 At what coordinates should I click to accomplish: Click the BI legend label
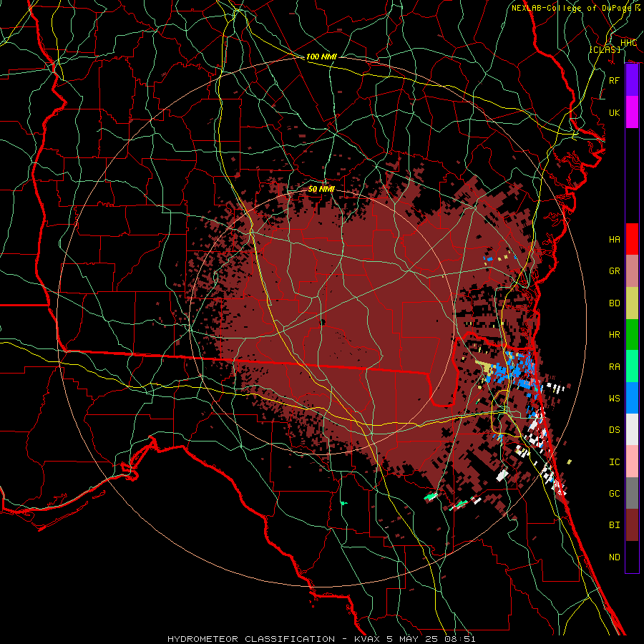pos(615,525)
